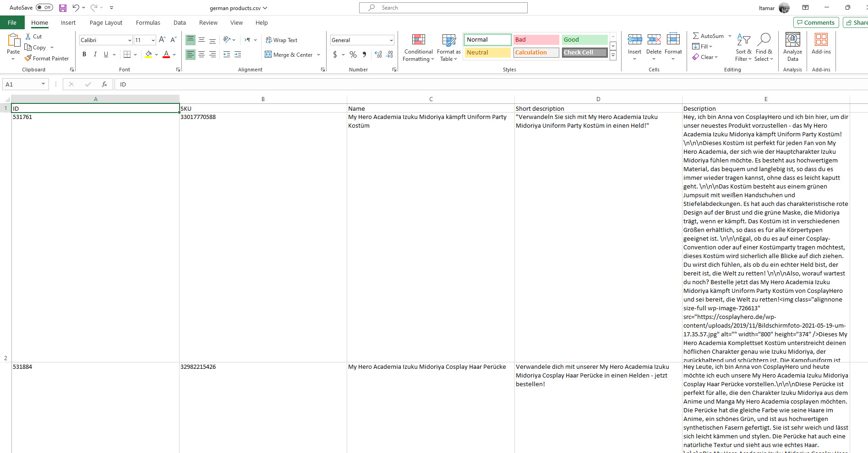Image resolution: width=868 pixels, height=453 pixels.
Task: Open Borders icon in Font group
Action: pyautogui.click(x=127, y=54)
